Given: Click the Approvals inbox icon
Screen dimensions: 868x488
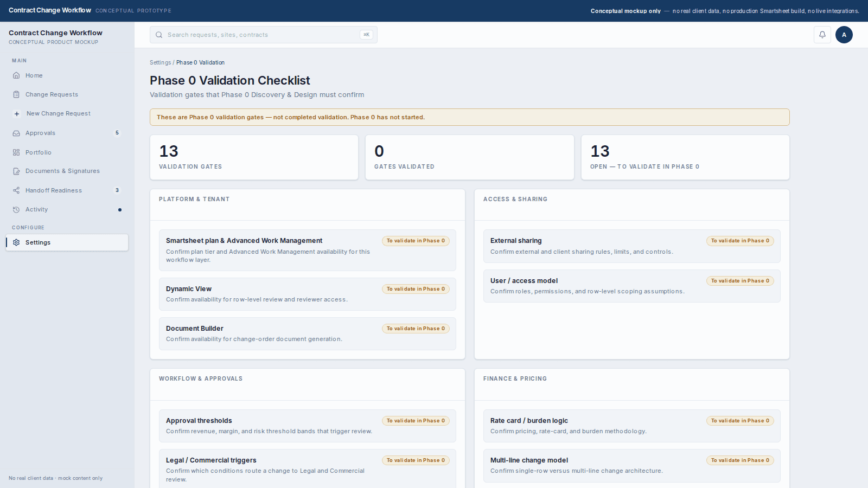Looking at the screenshot, I should click(16, 133).
